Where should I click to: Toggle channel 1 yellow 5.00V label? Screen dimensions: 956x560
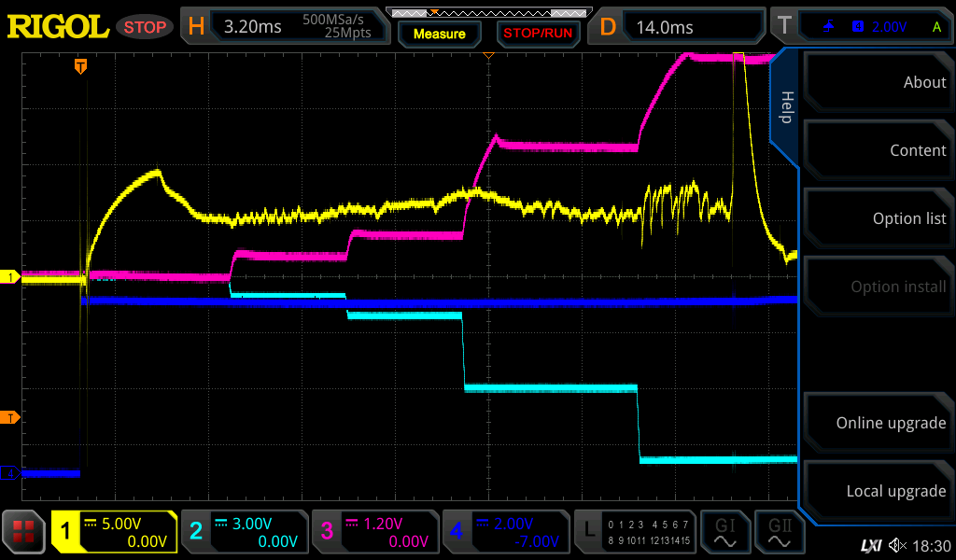click(x=114, y=532)
